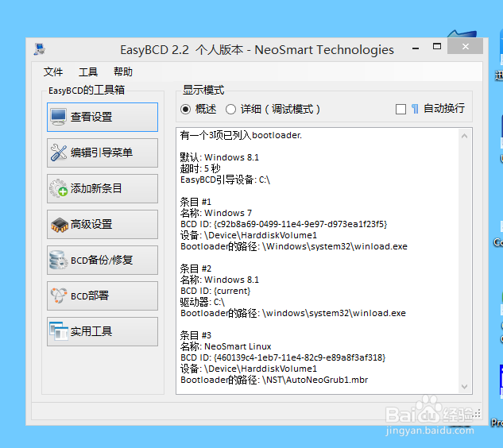Click the monitor icon on 查看设置
Screen dimensions: 503x448
[x=58, y=117]
